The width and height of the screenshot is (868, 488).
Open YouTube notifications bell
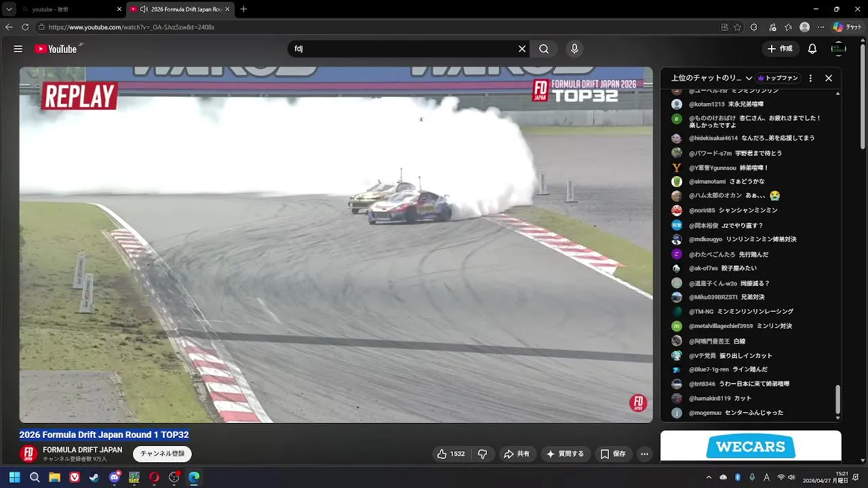tap(812, 49)
